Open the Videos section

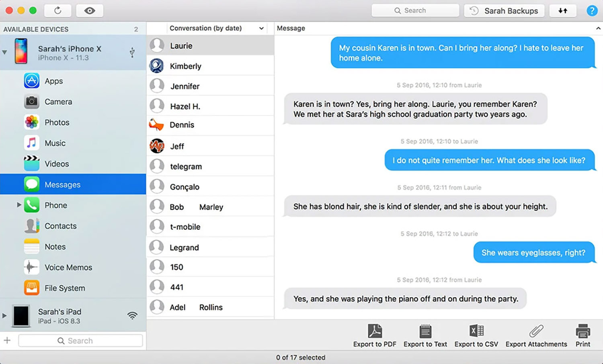56,164
